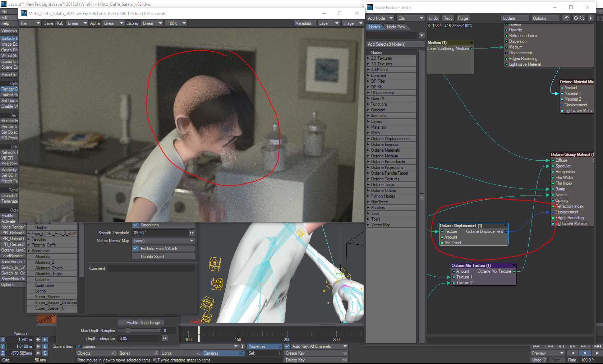Viewport: 603px width, 364px height.
Task: Open the Layer menu in image viewer
Action: (329, 23)
